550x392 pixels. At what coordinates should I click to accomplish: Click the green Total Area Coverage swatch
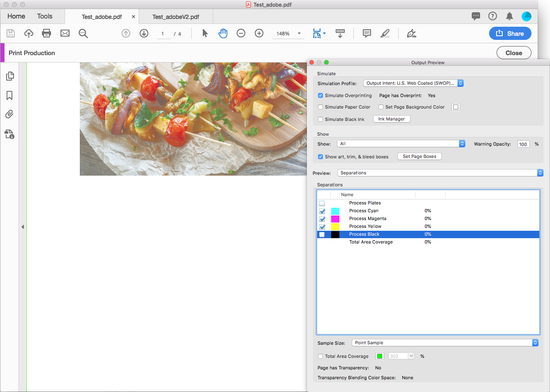pos(380,356)
